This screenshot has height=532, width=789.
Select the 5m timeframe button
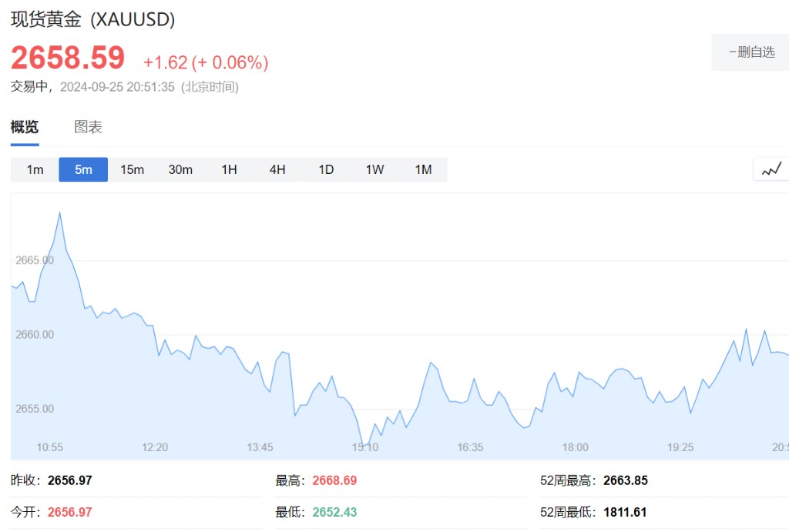[x=83, y=169]
